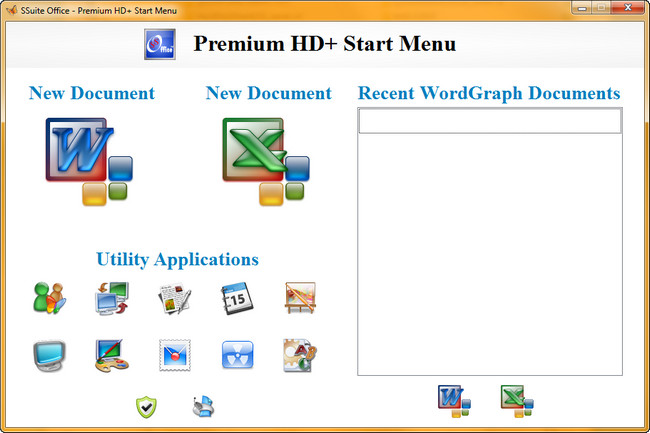Screen dimensions: 650x433
Task: Open the painting easel utility icon
Action: (300, 298)
